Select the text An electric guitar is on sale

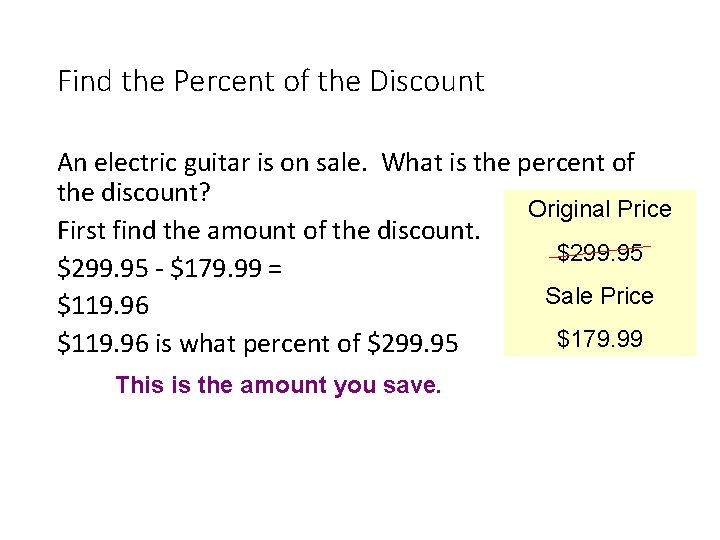coord(212,163)
